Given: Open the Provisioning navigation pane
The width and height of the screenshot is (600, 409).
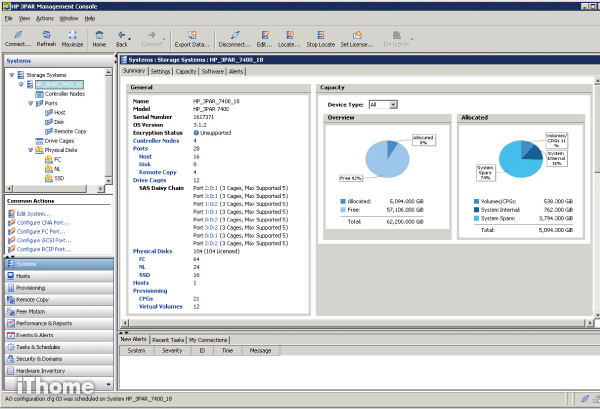Looking at the screenshot, I should pyautogui.click(x=32, y=287).
